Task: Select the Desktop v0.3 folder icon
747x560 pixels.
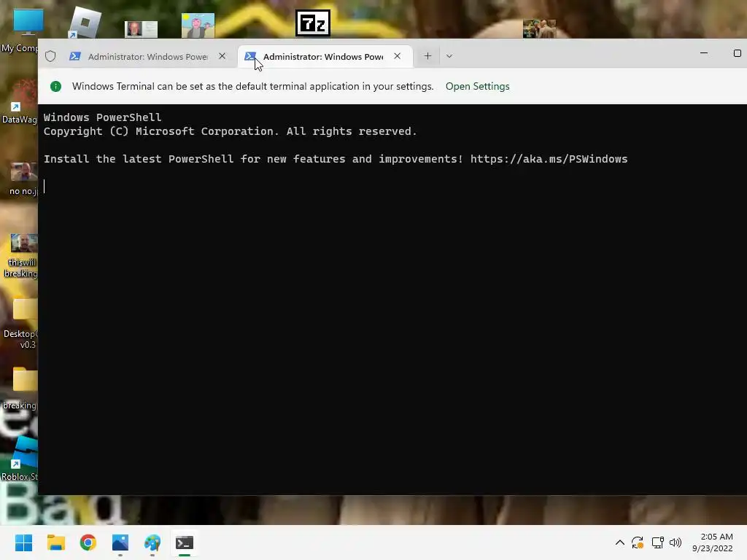Action: (21, 324)
